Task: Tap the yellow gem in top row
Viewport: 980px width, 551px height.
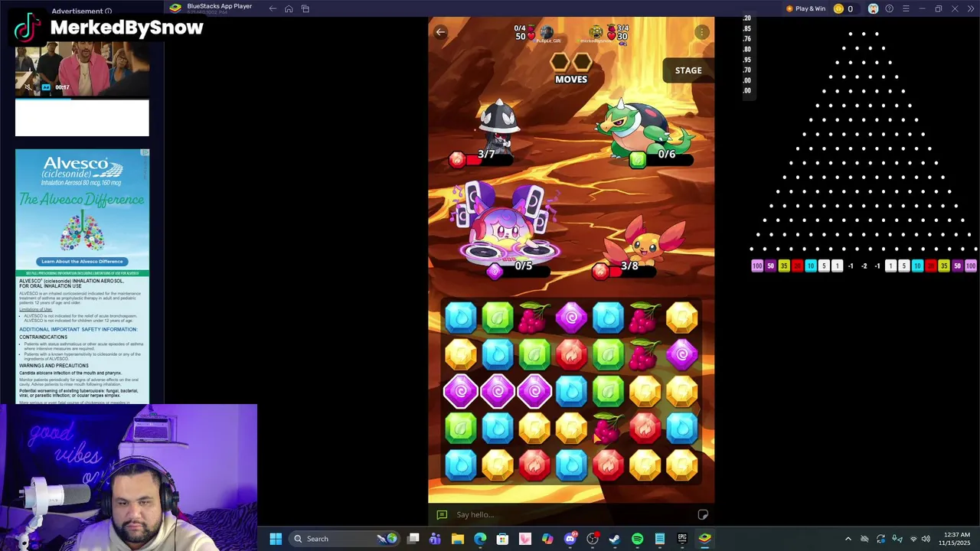Action: click(681, 318)
